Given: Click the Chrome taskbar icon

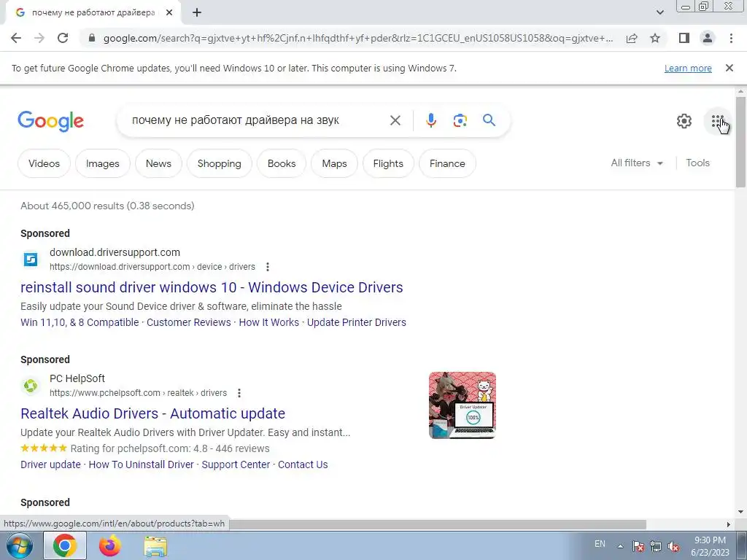Looking at the screenshot, I should click(65, 545).
